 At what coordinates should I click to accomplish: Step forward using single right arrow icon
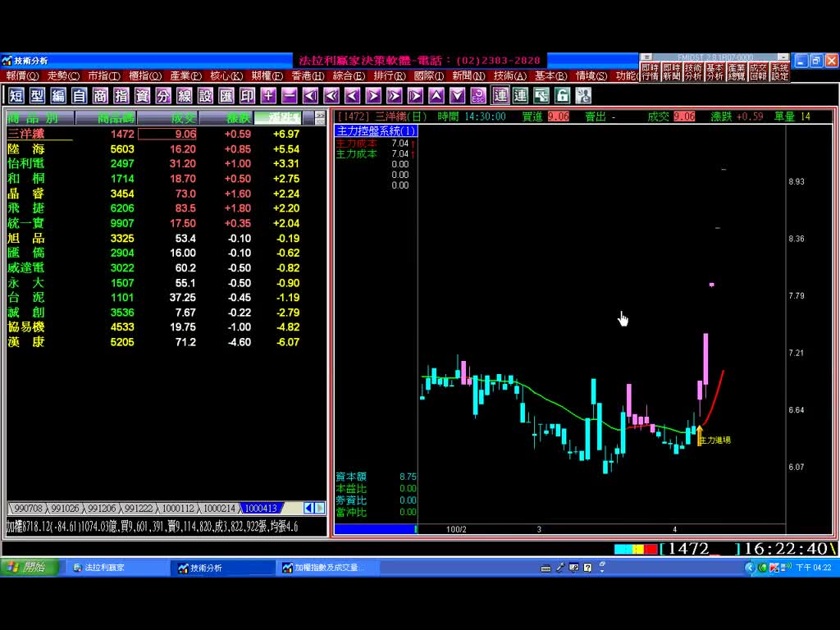pos(373,96)
